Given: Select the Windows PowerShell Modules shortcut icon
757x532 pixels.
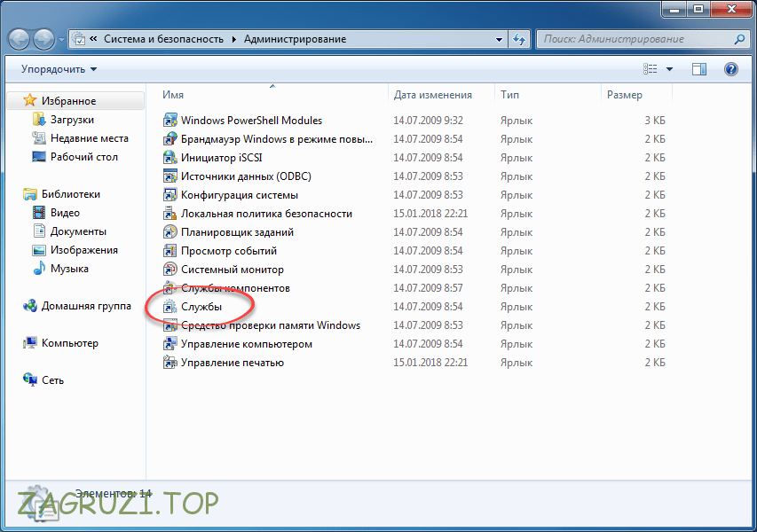Looking at the screenshot, I should 170,120.
